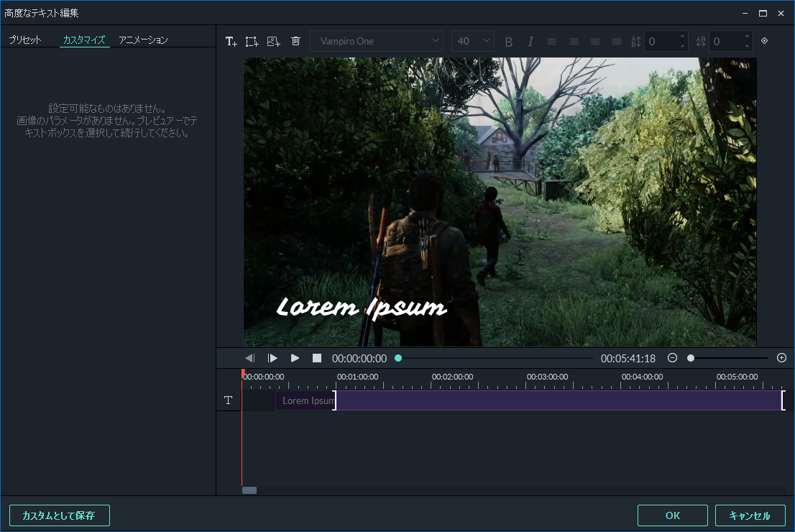Step back to the previous frame

tap(250, 358)
